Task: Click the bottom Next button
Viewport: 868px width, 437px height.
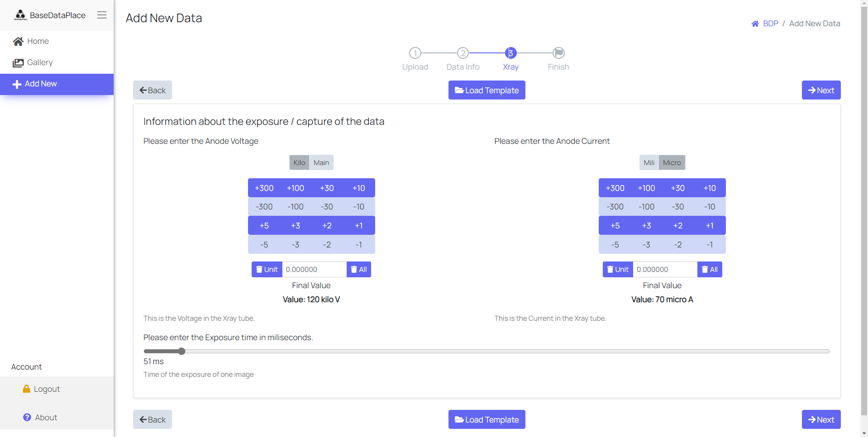Action: [x=820, y=419]
